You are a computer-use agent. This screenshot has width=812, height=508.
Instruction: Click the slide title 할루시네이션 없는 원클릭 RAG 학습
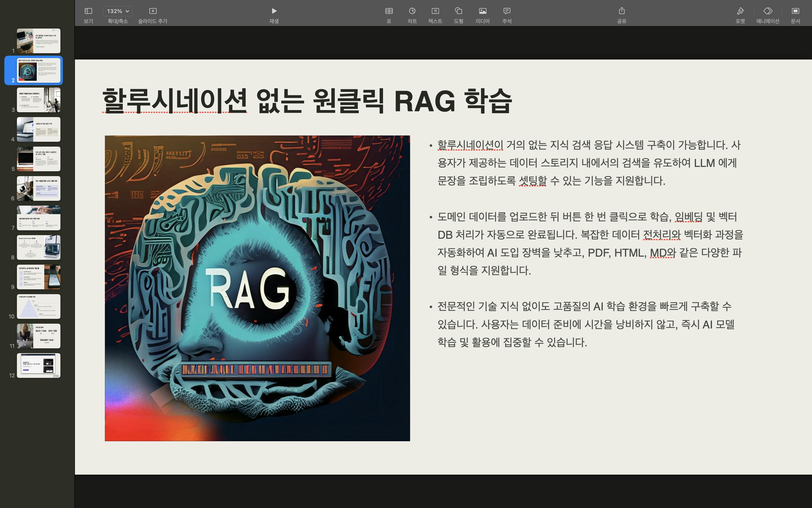click(x=307, y=101)
